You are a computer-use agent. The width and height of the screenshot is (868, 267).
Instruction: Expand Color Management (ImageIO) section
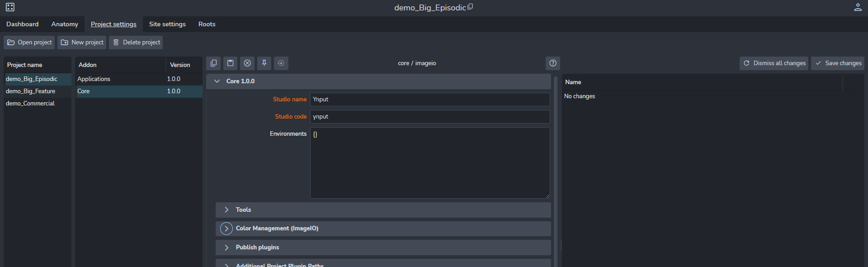[226, 229]
